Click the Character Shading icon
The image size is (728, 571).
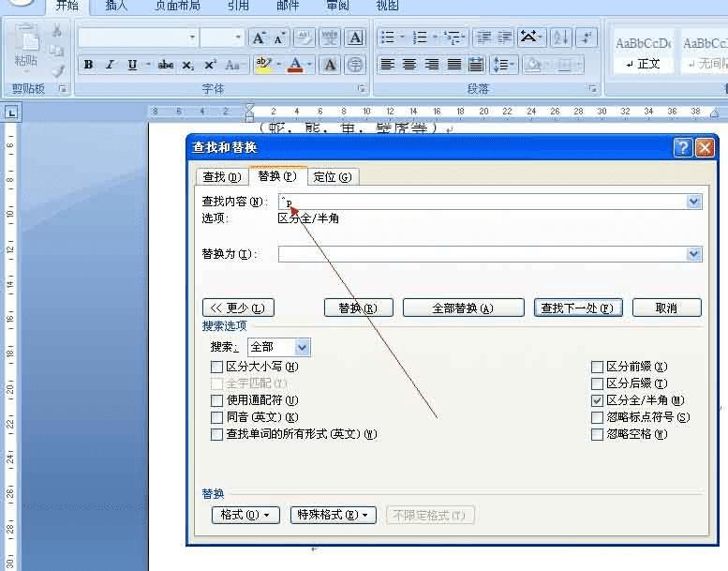(x=330, y=65)
